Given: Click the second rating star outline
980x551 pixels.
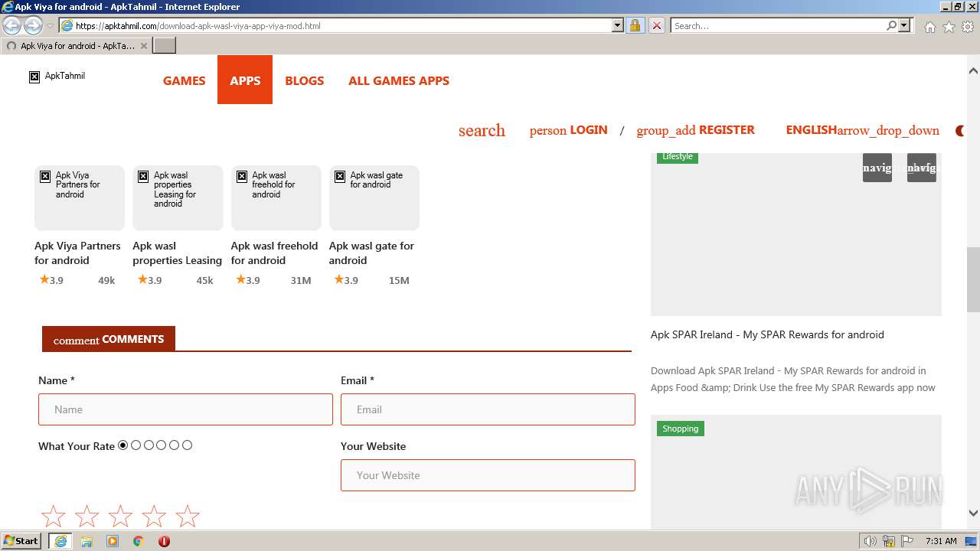Looking at the screenshot, I should click(x=87, y=517).
